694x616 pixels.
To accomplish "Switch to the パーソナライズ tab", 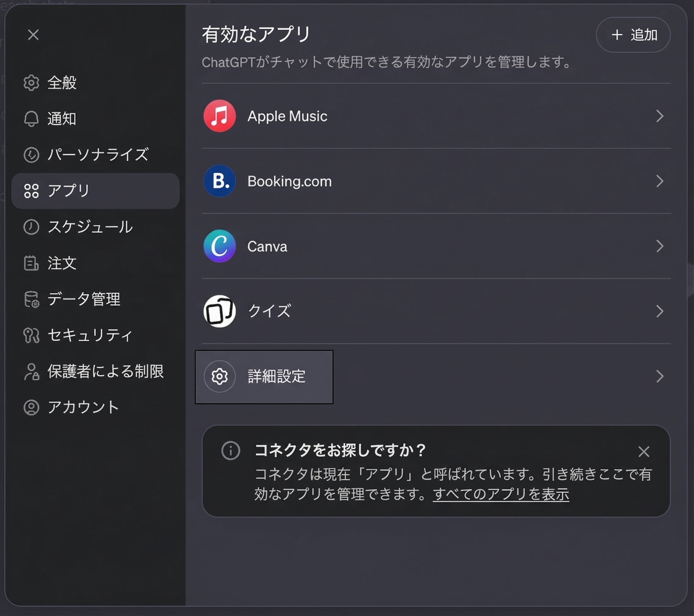I will (95, 155).
